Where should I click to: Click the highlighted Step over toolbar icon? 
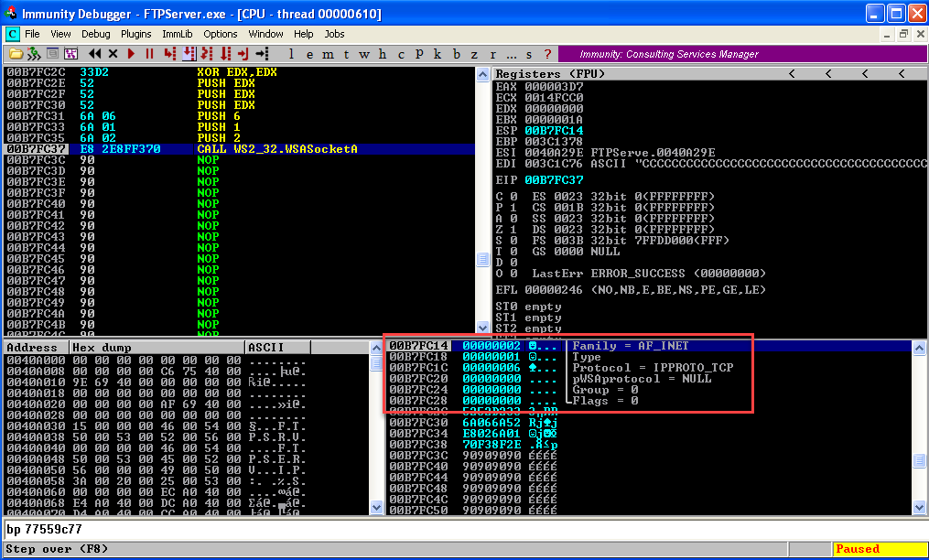(189, 54)
